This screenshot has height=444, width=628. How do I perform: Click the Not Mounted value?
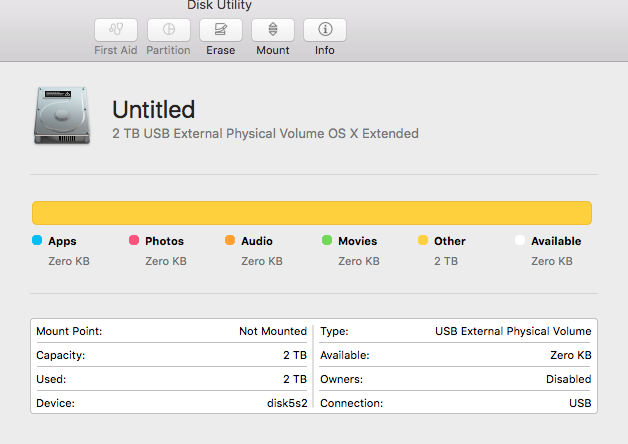pyautogui.click(x=273, y=331)
